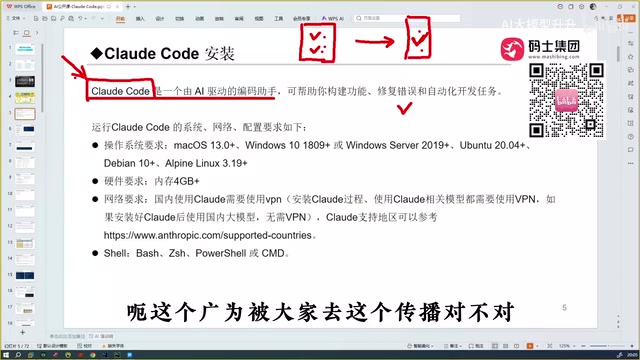
Task: Open the dropdown next to new tab plus
Action: 135,7
